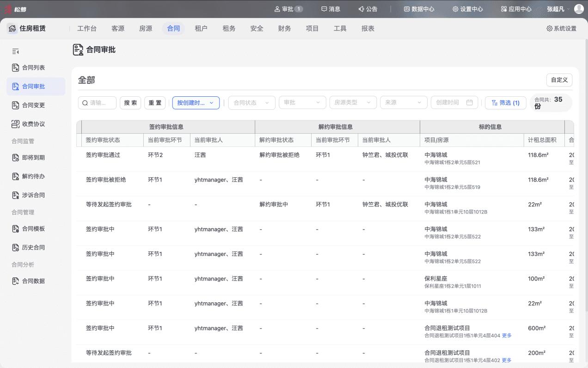Screen dimensions: 588x368
Task: Expand the 张超凡 user menu
Action: point(558,9)
